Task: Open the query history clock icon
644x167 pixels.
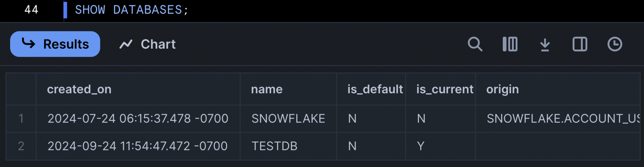Action: tap(614, 44)
